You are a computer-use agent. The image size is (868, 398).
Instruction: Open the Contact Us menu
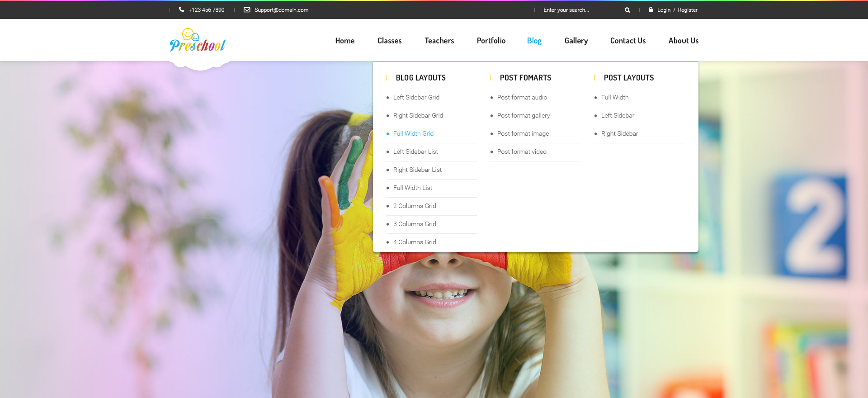click(x=628, y=41)
